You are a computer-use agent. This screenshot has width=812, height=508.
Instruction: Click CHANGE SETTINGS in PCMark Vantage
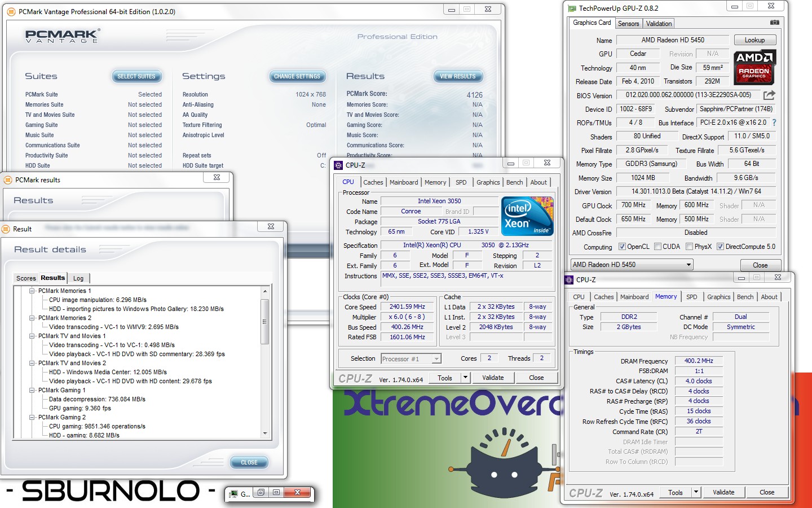click(297, 76)
